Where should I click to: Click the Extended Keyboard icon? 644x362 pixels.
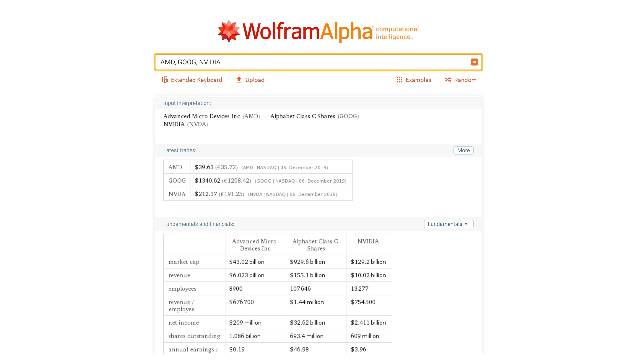point(165,80)
